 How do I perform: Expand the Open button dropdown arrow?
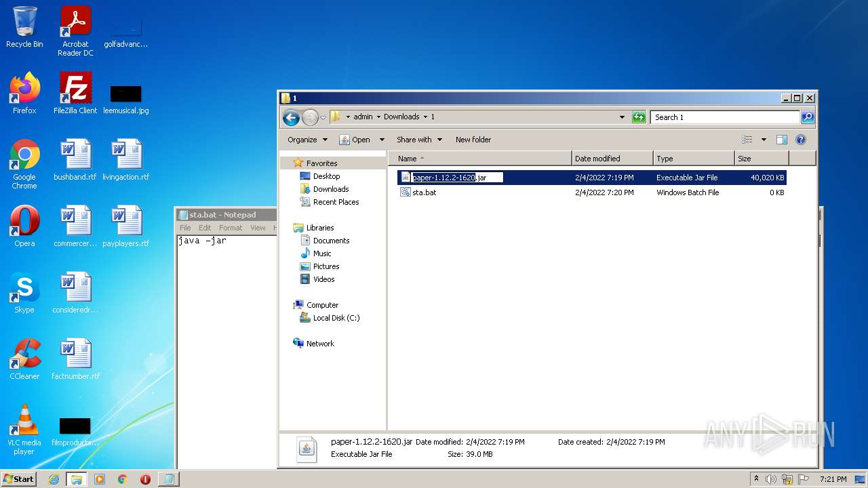pyautogui.click(x=382, y=140)
